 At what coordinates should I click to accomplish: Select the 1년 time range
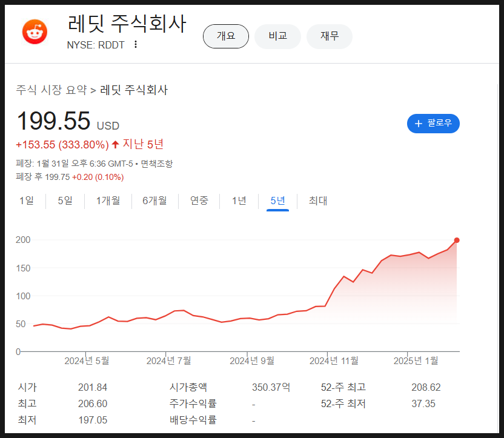tap(239, 201)
